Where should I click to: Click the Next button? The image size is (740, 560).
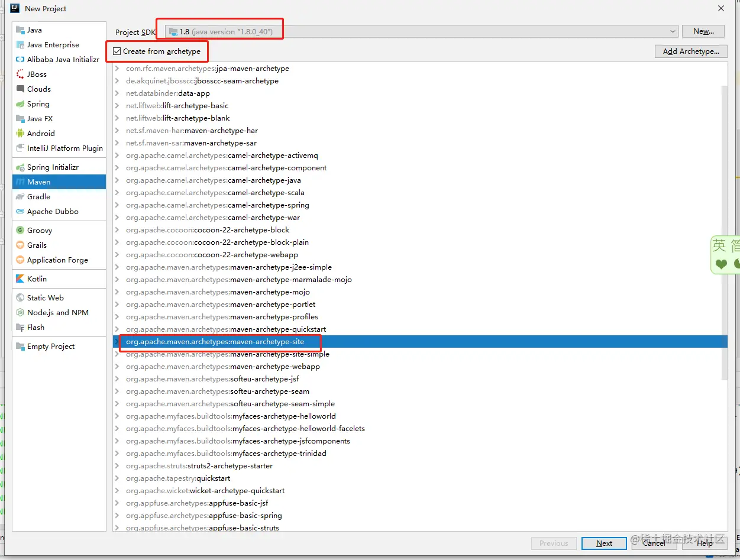(x=604, y=543)
